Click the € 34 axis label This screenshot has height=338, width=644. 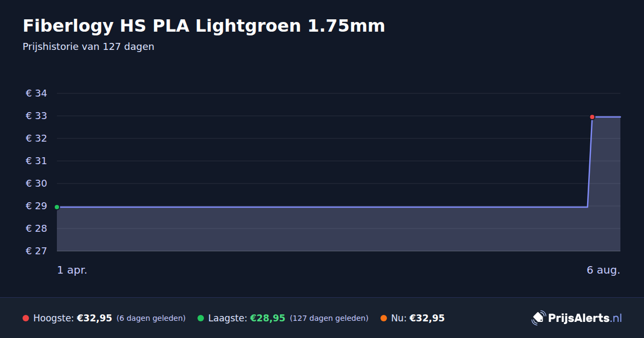tap(36, 93)
